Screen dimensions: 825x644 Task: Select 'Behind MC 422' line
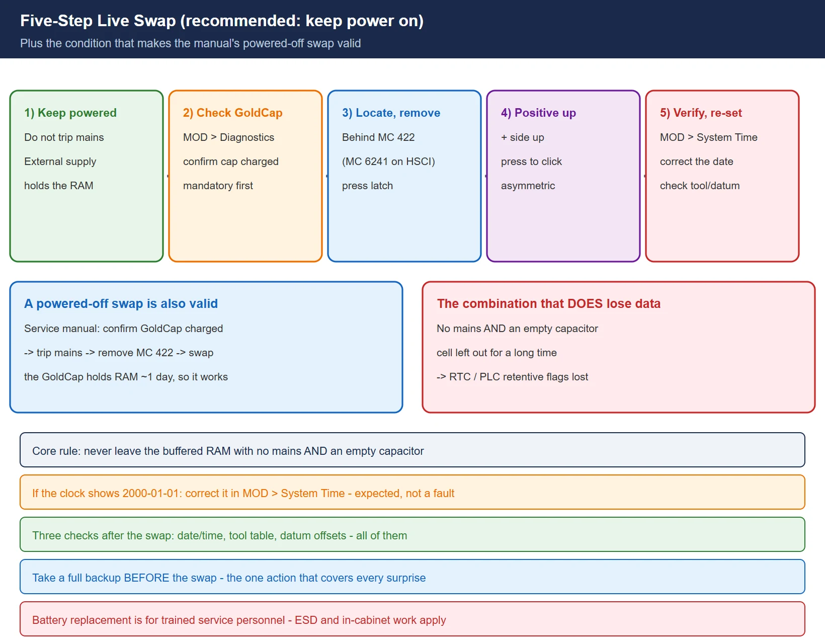point(378,137)
